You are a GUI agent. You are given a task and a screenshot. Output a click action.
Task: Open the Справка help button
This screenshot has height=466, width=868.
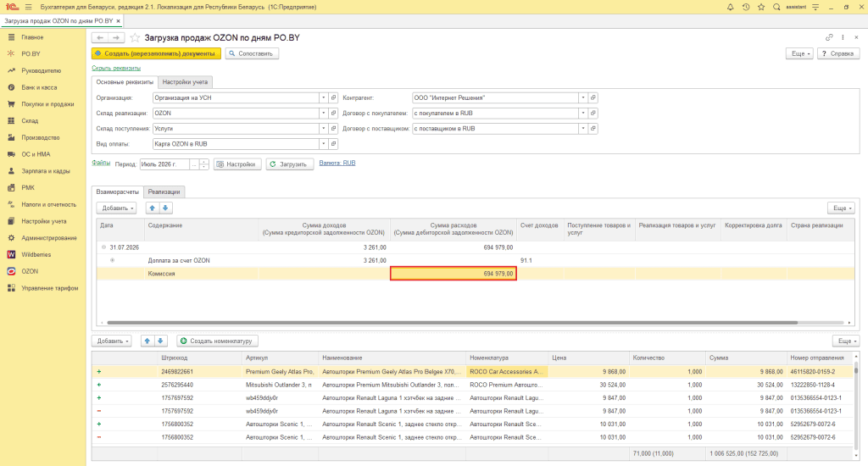838,53
